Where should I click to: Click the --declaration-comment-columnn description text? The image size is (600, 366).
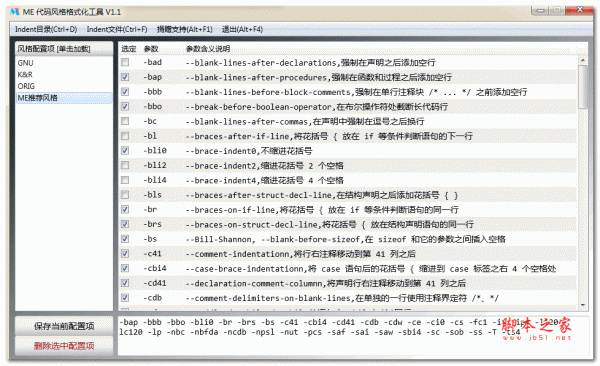click(326, 283)
